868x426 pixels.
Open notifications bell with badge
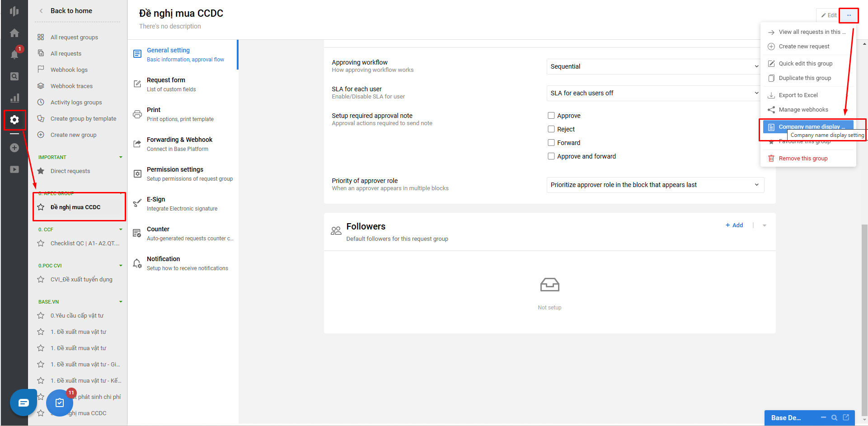[x=14, y=55]
